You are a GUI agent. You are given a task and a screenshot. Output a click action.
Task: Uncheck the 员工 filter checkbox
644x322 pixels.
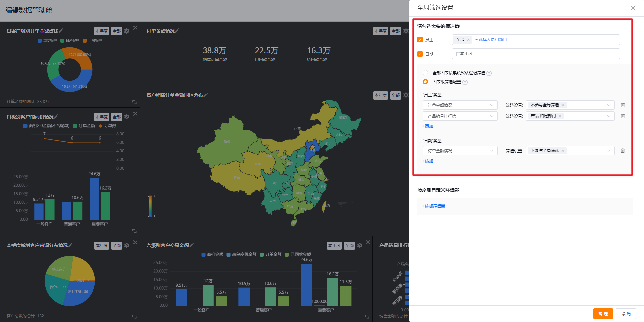click(x=420, y=40)
